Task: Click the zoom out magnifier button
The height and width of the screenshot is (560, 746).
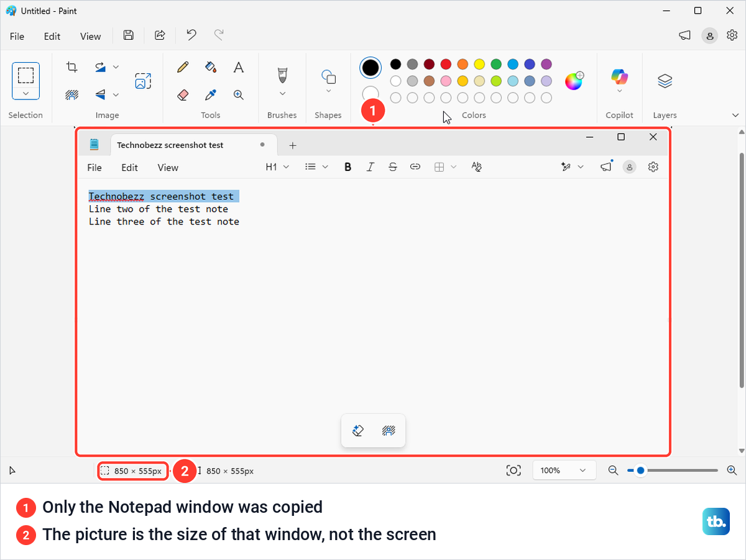Action: click(x=613, y=470)
